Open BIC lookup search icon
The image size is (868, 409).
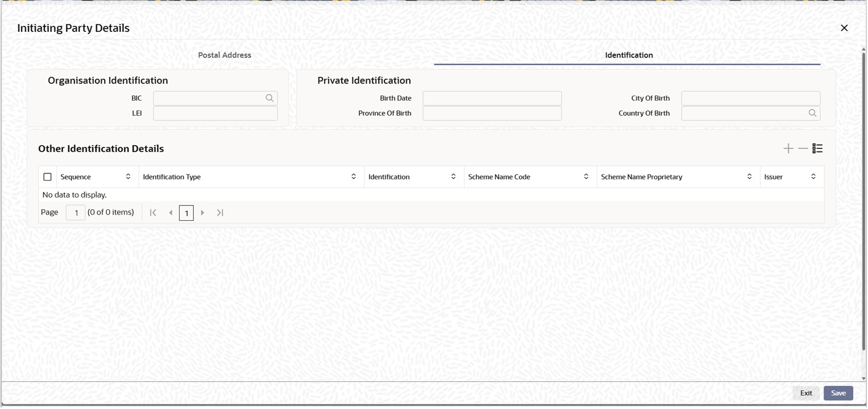point(269,98)
